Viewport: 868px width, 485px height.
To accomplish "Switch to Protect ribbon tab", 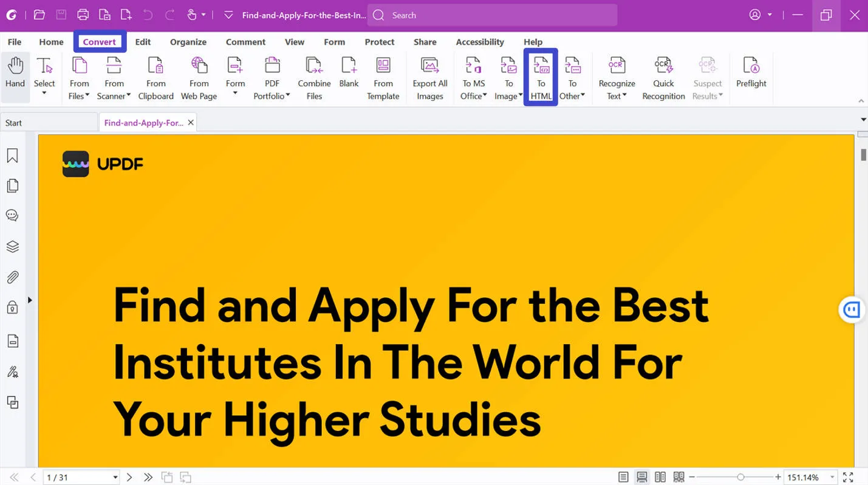I will click(380, 42).
